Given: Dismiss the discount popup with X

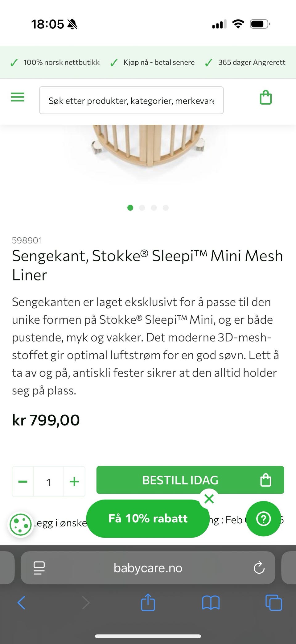Looking at the screenshot, I should [209, 499].
